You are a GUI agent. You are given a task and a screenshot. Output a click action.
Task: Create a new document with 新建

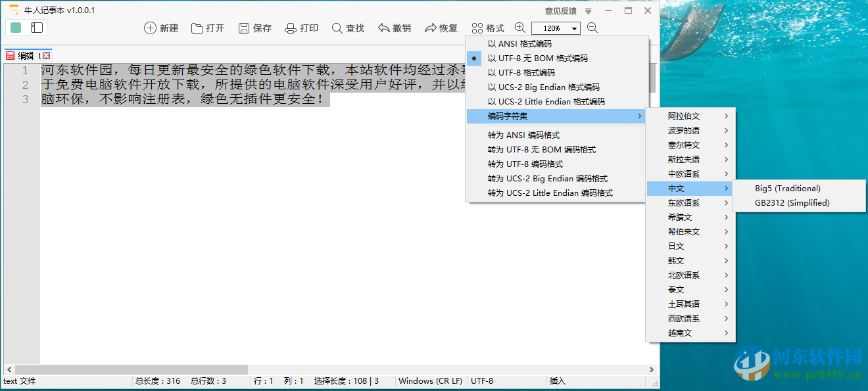tap(161, 28)
